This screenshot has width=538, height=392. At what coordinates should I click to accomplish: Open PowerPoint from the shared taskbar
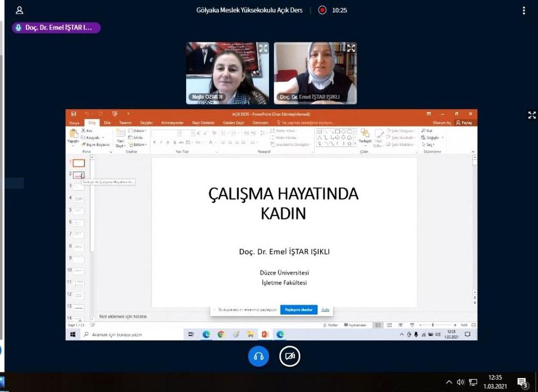tap(265, 334)
